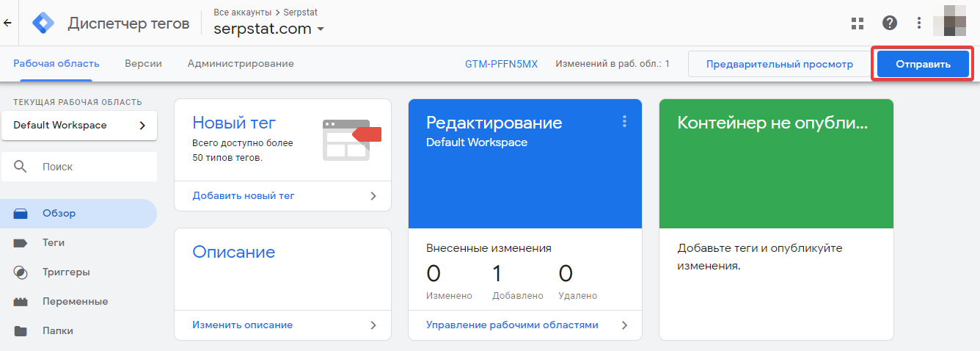980x351 pixels.
Task: Click the Описание card title
Action: click(x=233, y=252)
